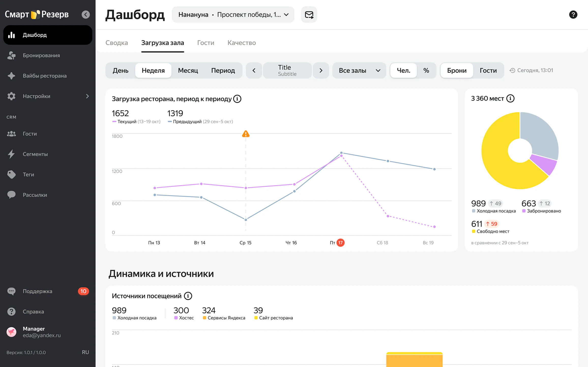This screenshot has height=367, width=588.
Task: Click the Забронировано 663 value
Action: (x=528, y=203)
